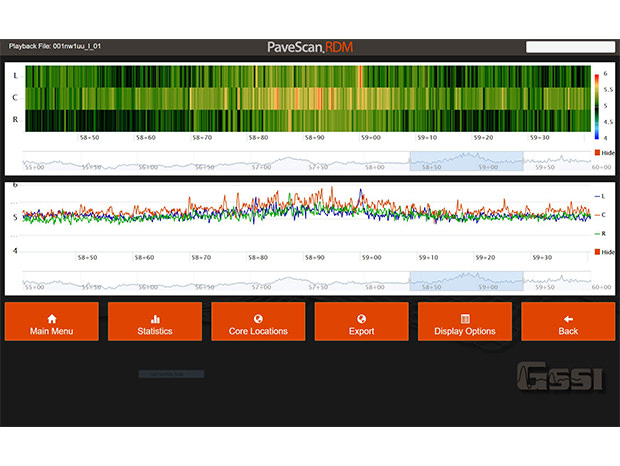This screenshot has height=466, width=620.
Task: Click 58+50 tick on heat map axis
Action: (x=89, y=138)
